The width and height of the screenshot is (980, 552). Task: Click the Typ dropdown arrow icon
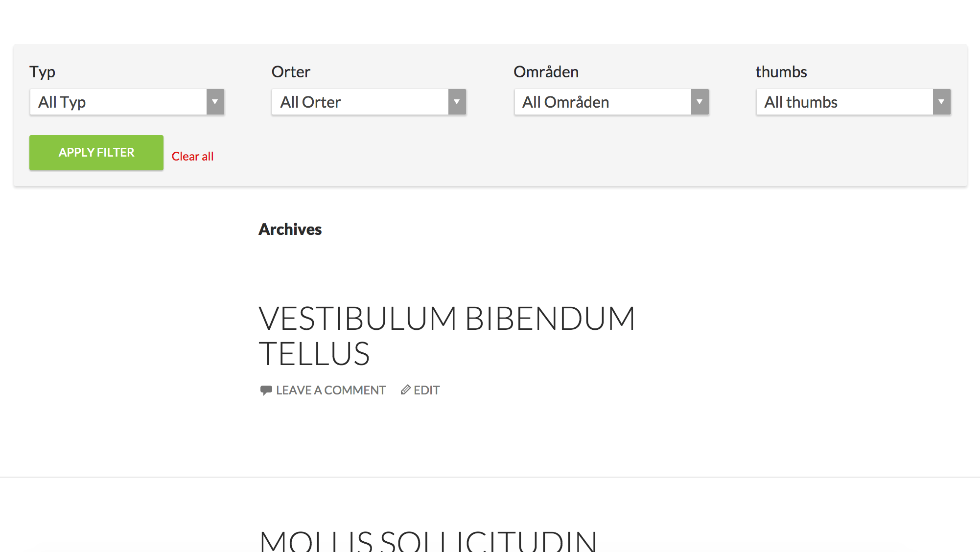point(215,102)
